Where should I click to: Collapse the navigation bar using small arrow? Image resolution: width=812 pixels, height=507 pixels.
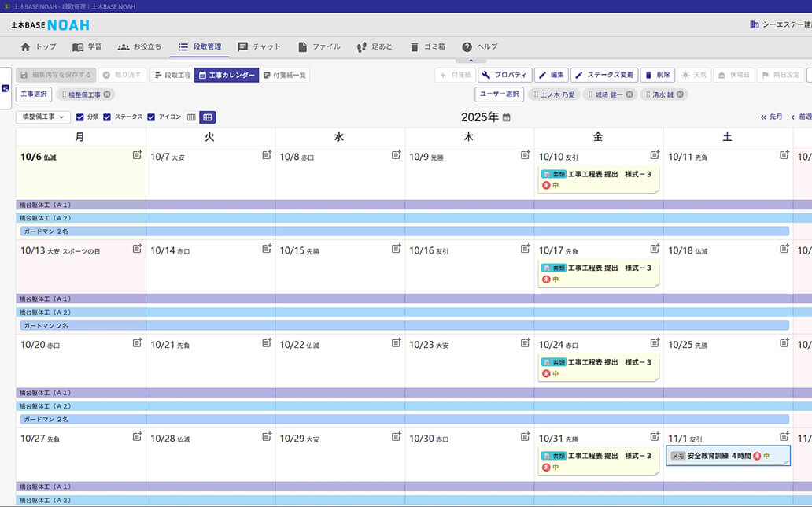[x=471, y=60]
